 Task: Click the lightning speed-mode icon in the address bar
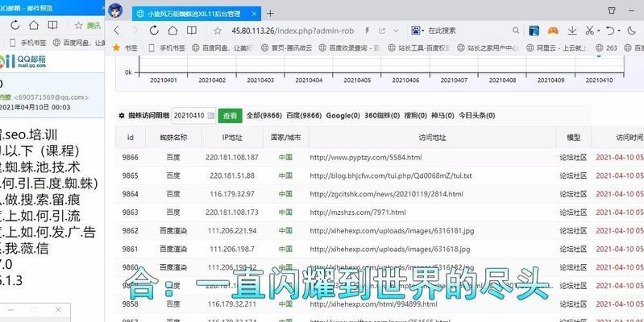tap(368, 31)
